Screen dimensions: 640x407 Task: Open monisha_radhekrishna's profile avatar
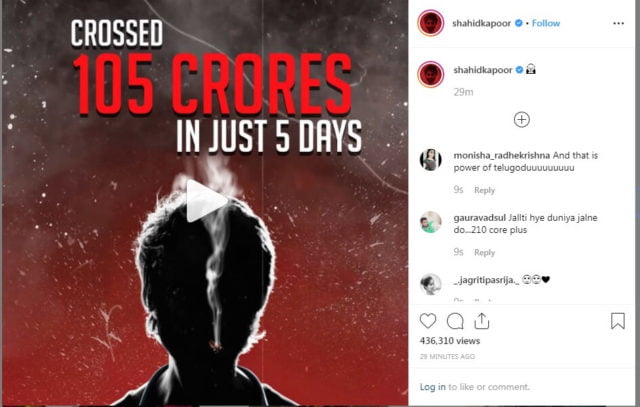[x=431, y=160]
